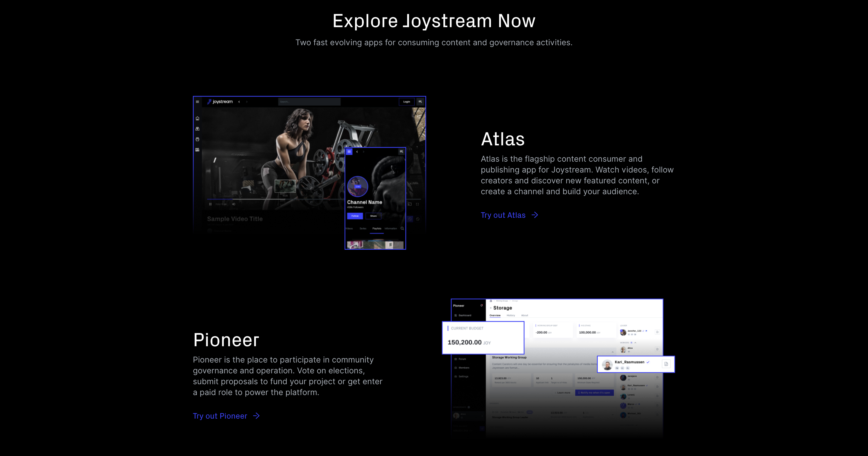This screenshot has width=868, height=456.
Task: Open document icon in Alice worker row
Action: click(657, 349)
